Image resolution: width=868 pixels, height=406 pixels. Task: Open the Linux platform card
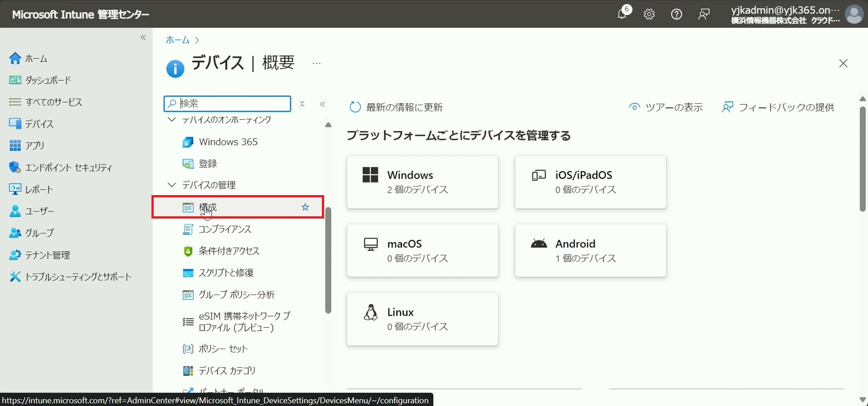[x=422, y=319]
